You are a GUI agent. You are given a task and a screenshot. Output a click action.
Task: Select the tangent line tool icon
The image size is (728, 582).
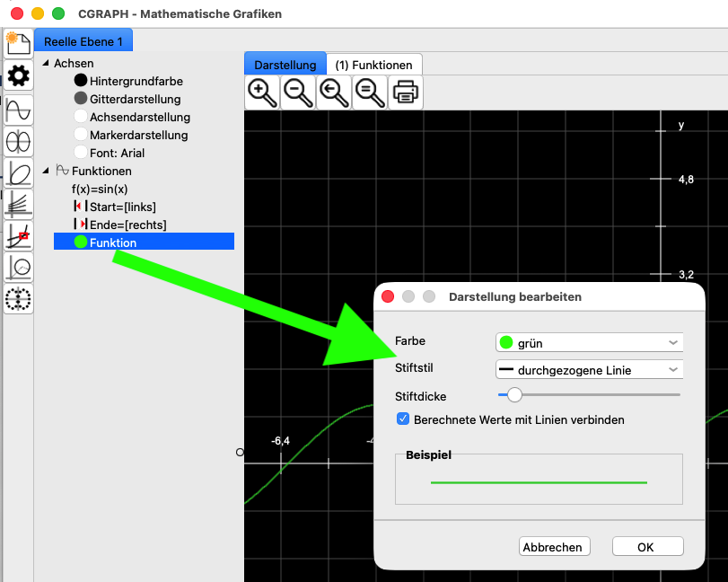pos(18,236)
